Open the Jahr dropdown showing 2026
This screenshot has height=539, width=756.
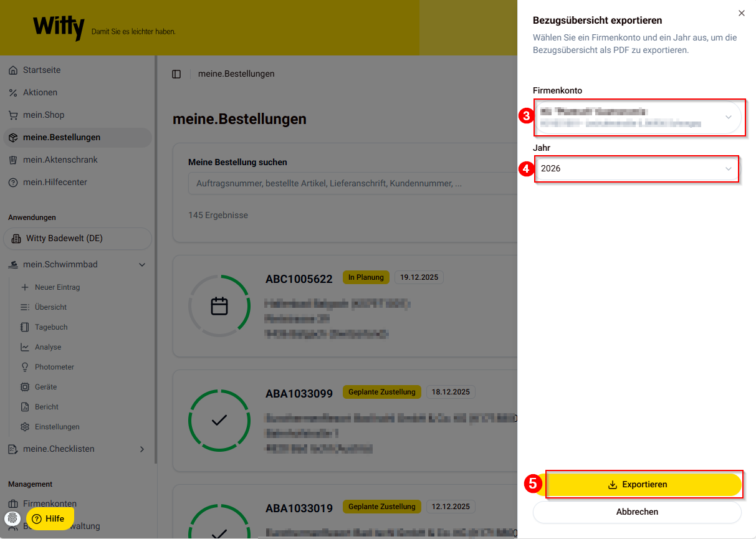coord(637,169)
